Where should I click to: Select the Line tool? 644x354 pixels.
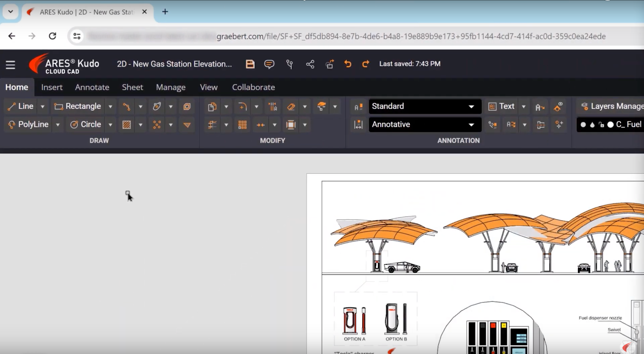21,106
